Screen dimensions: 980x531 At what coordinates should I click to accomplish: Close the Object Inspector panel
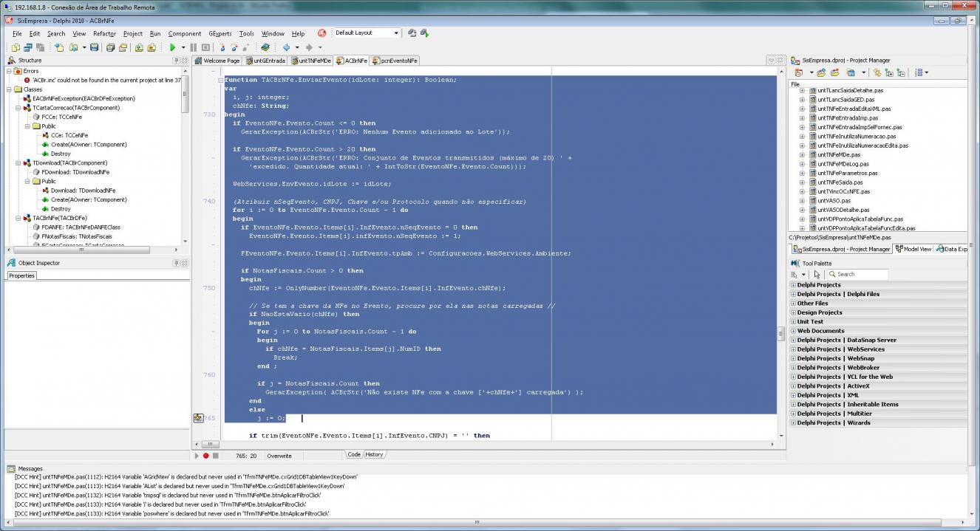pos(184,263)
